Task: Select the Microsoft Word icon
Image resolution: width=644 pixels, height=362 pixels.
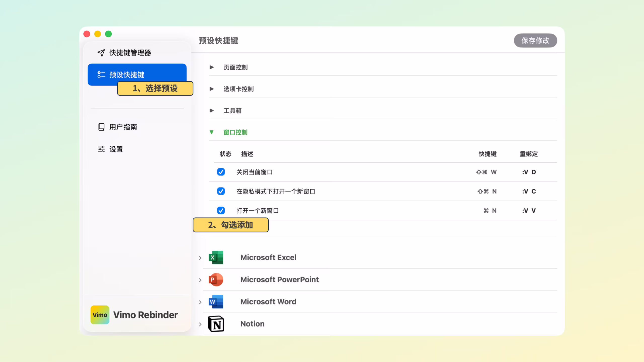Action: click(216, 302)
